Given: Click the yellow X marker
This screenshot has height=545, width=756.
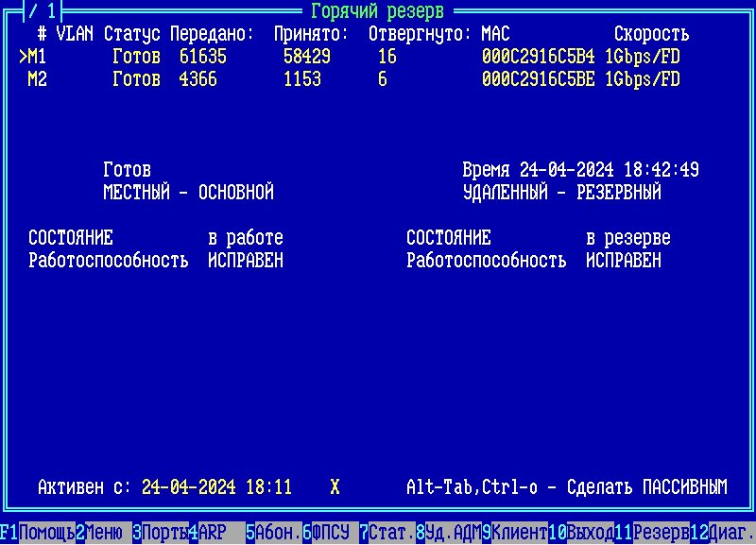Looking at the screenshot, I should click(x=335, y=487).
